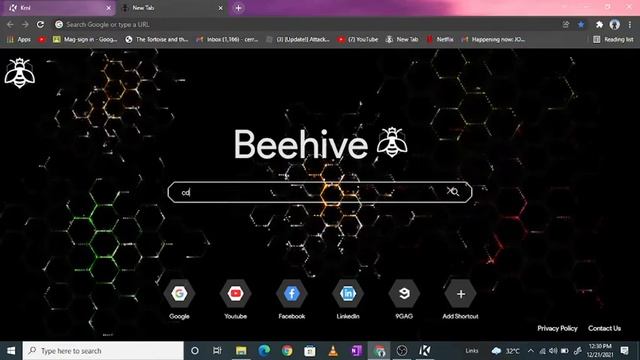The width and height of the screenshot is (640, 360).
Task: Click the weather 32°C widget in taskbar
Action: point(506,351)
